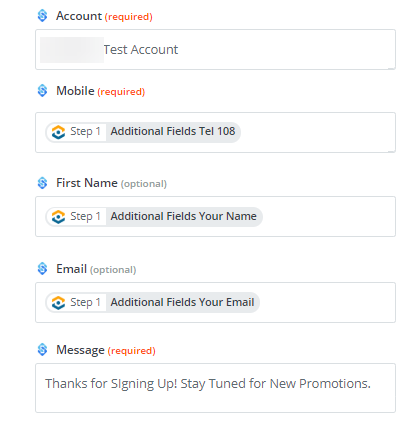This screenshot has height=426, width=417.
Task: Click empty area of the Mobile field
Action: click(317, 132)
